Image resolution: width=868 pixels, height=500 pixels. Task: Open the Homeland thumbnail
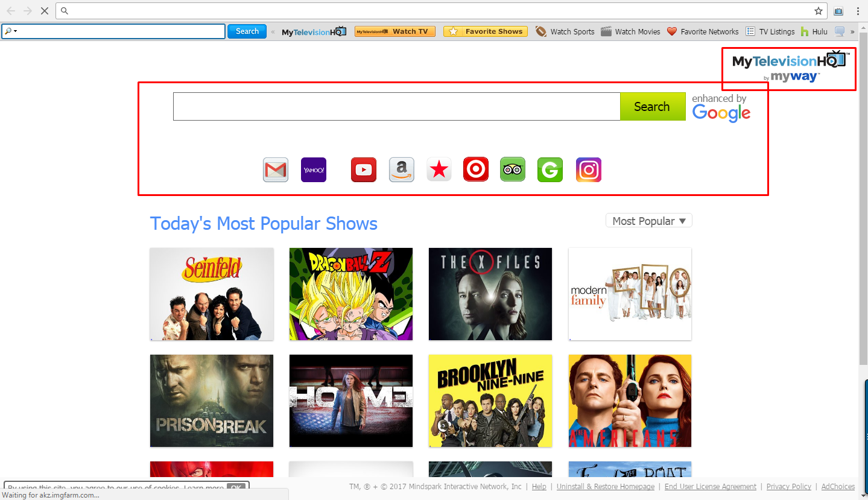[x=351, y=400]
